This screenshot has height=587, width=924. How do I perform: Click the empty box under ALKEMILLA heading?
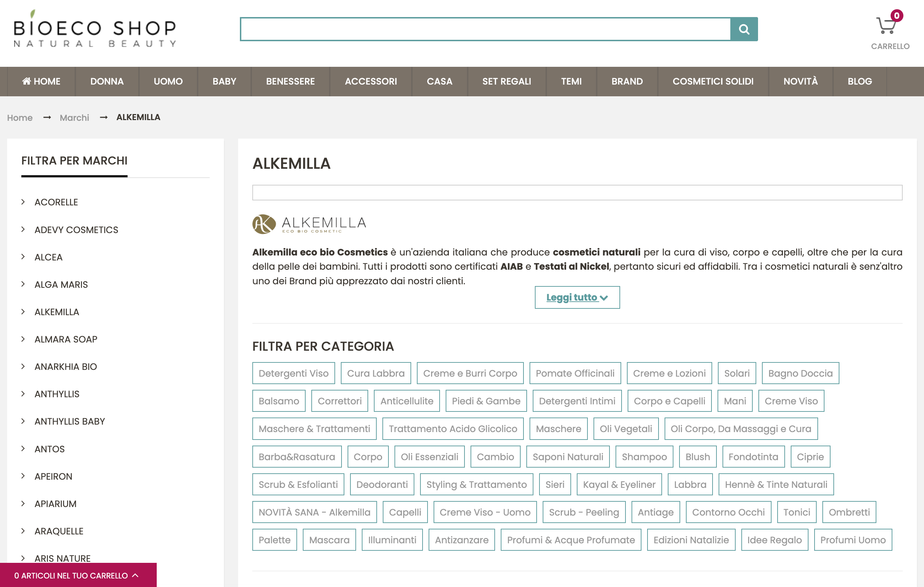[x=577, y=193]
